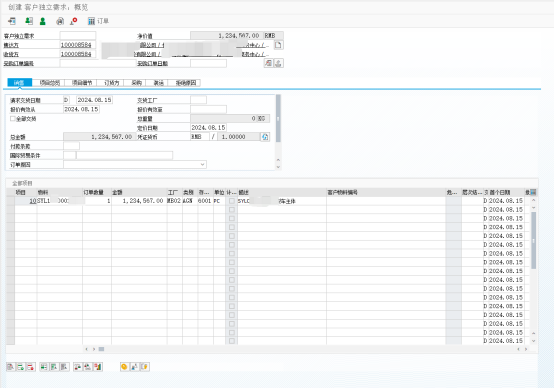Image resolution: width=554 pixels, height=388 pixels.
Task: Click the green person icon in top toolbar
Action: click(43, 21)
